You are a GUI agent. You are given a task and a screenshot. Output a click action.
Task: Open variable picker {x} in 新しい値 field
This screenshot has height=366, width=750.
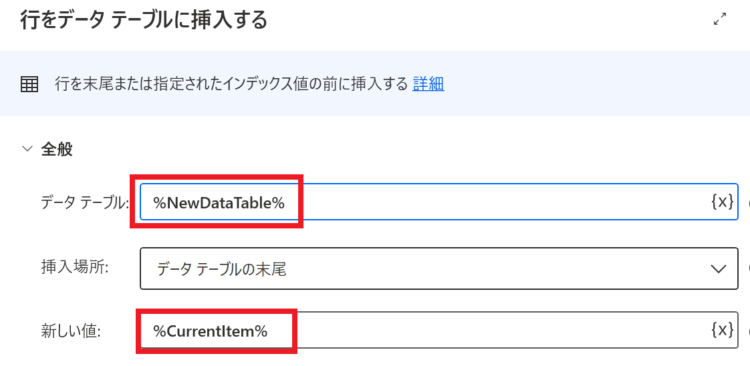point(721,330)
